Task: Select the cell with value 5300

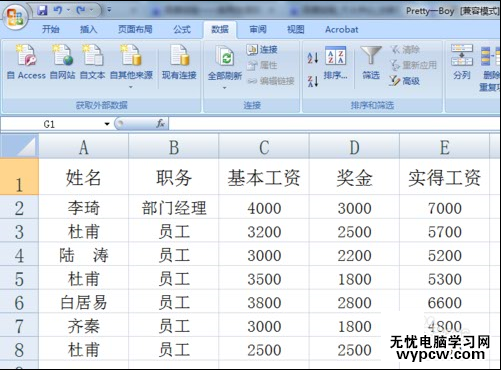Action: tap(444, 278)
